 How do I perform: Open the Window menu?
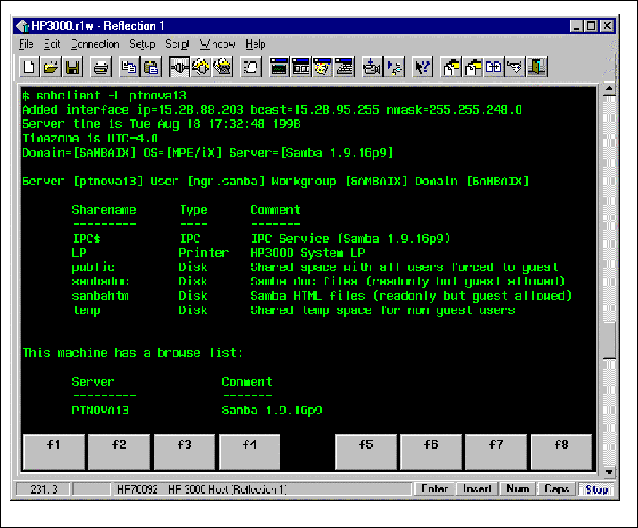217,44
